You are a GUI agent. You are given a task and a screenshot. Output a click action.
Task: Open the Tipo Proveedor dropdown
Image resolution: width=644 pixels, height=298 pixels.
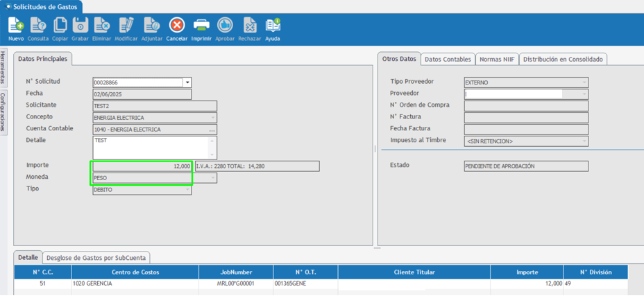pyautogui.click(x=584, y=82)
